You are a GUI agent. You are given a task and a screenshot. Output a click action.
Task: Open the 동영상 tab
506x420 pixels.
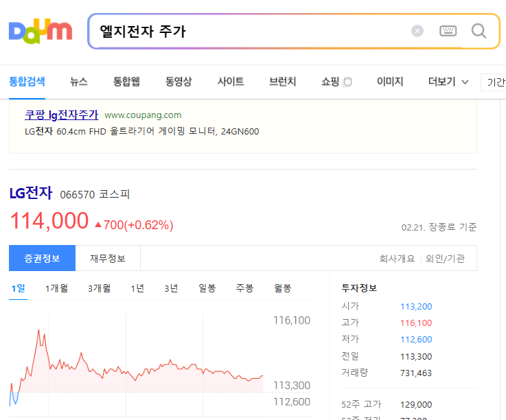[x=179, y=81]
